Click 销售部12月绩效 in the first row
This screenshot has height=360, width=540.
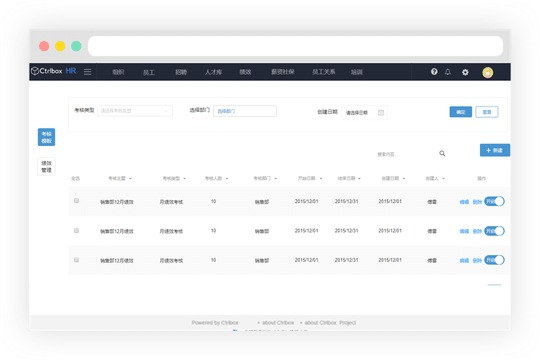(117, 202)
